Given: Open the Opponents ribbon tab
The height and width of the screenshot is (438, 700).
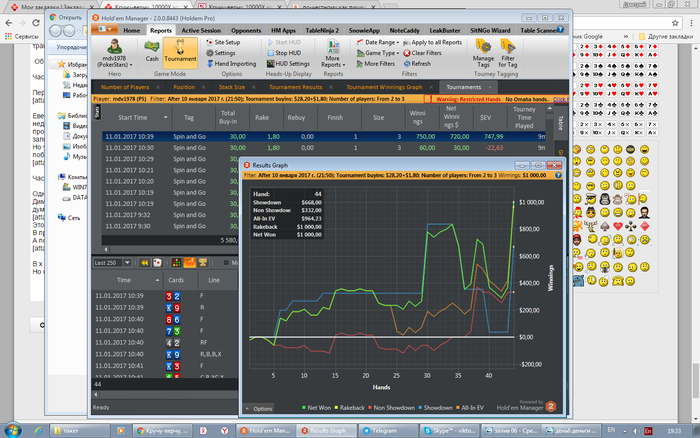Looking at the screenshot, I should [x=246, y=30].
